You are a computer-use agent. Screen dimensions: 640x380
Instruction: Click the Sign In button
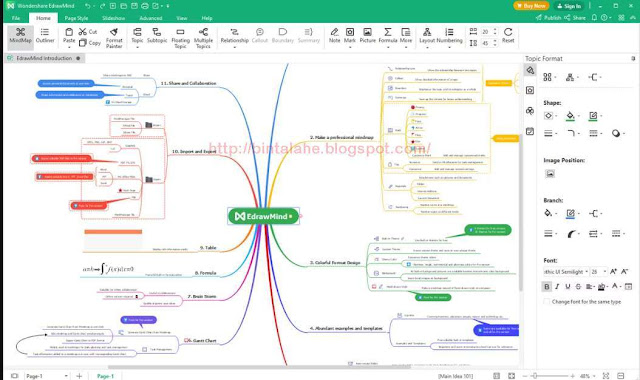pos(569,6)
